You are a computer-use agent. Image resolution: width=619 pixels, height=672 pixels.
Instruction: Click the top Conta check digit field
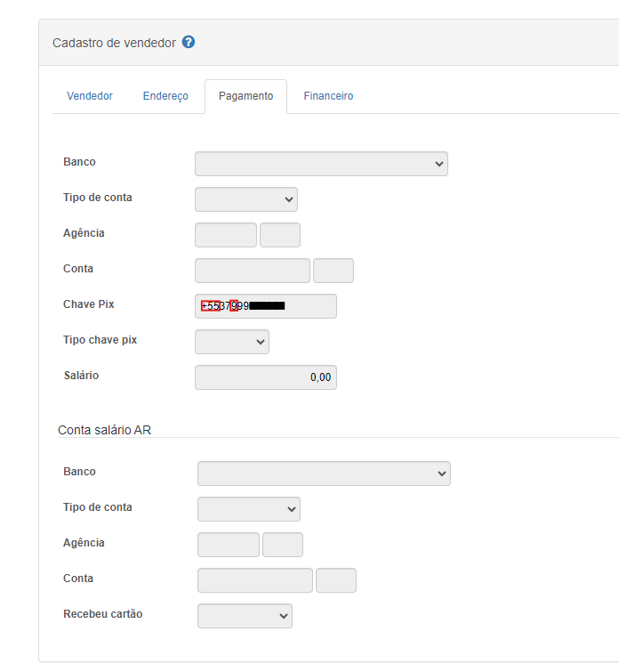click(x=334, y=271)
